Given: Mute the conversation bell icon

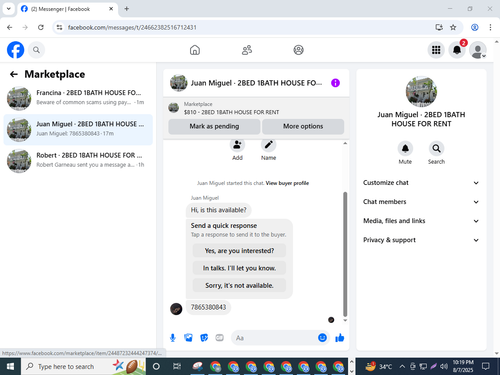Looking at the screenshot, I should pyautogui.click(x=405, y=148).
